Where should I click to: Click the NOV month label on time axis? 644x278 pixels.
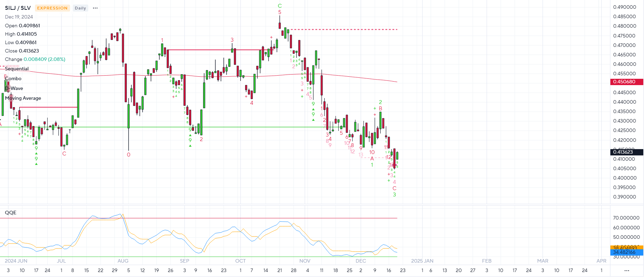click(305, 261)
